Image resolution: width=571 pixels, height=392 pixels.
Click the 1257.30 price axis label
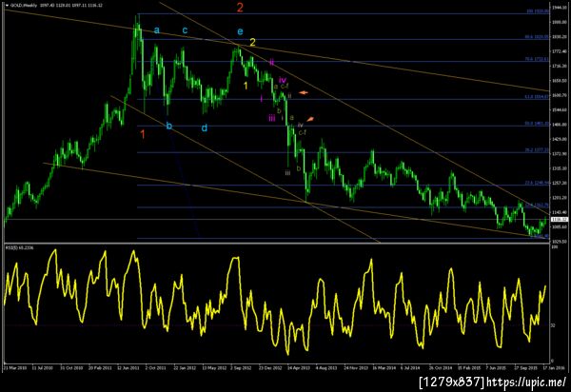560,183
